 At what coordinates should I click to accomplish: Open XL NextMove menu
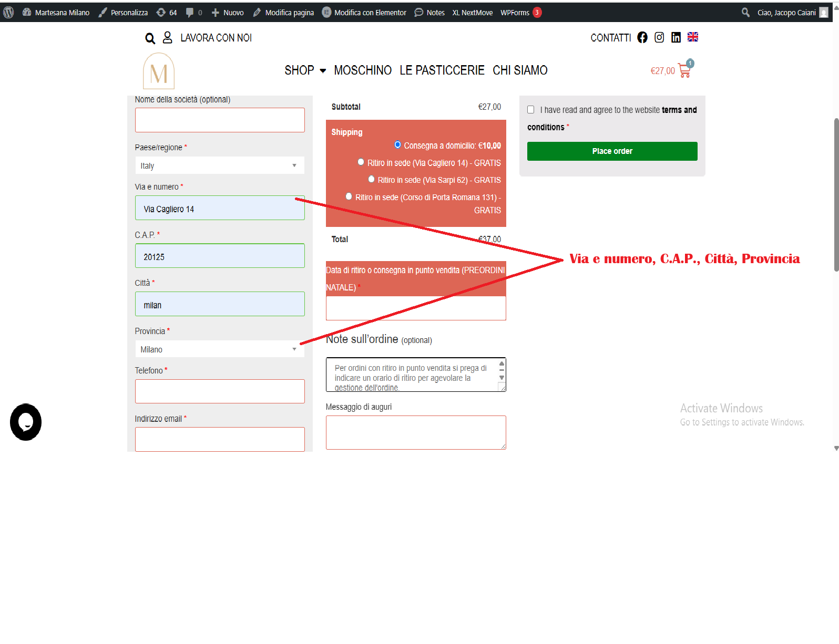473,13
